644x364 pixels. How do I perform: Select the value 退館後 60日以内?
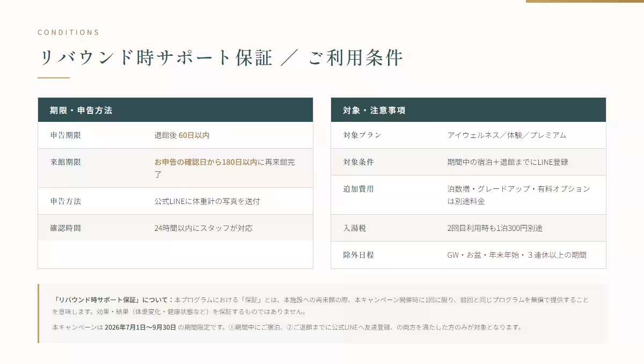pos(182,135)
